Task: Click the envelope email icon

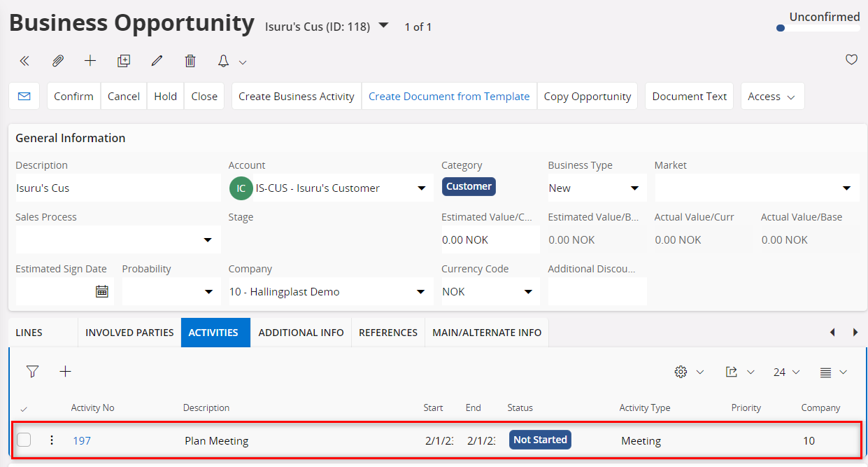Action: tap(24, 96)
